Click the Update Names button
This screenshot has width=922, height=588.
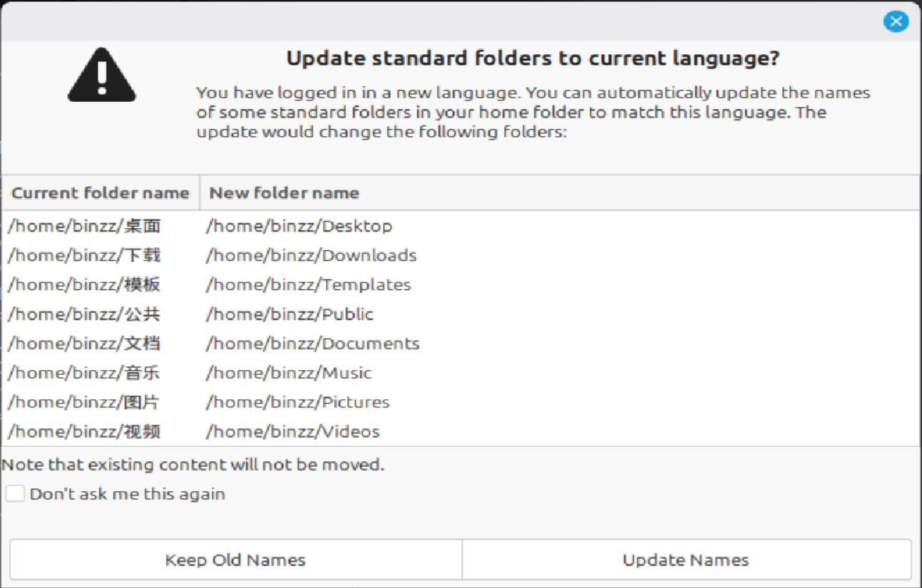coord(687,559)
